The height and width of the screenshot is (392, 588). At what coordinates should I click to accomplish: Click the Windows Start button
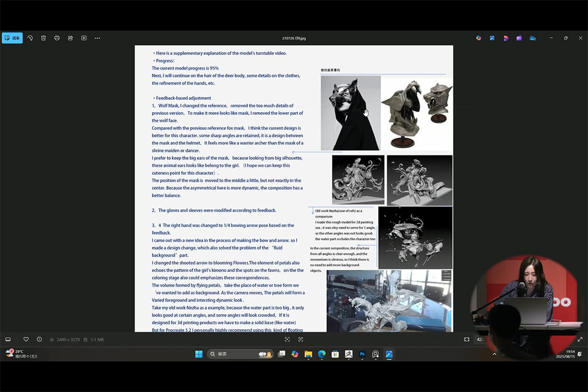pyautogui.click(x=198, y=354)
